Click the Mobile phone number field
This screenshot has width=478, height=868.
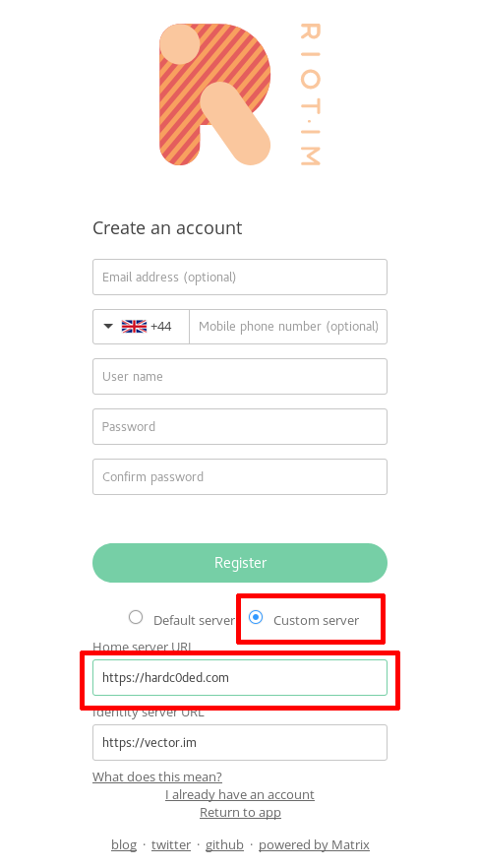point(288,327)
